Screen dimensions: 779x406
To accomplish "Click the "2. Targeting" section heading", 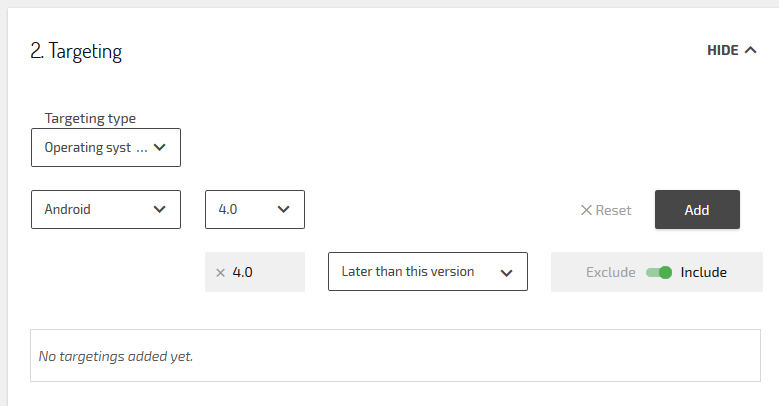I will click(x=76, y=51).
